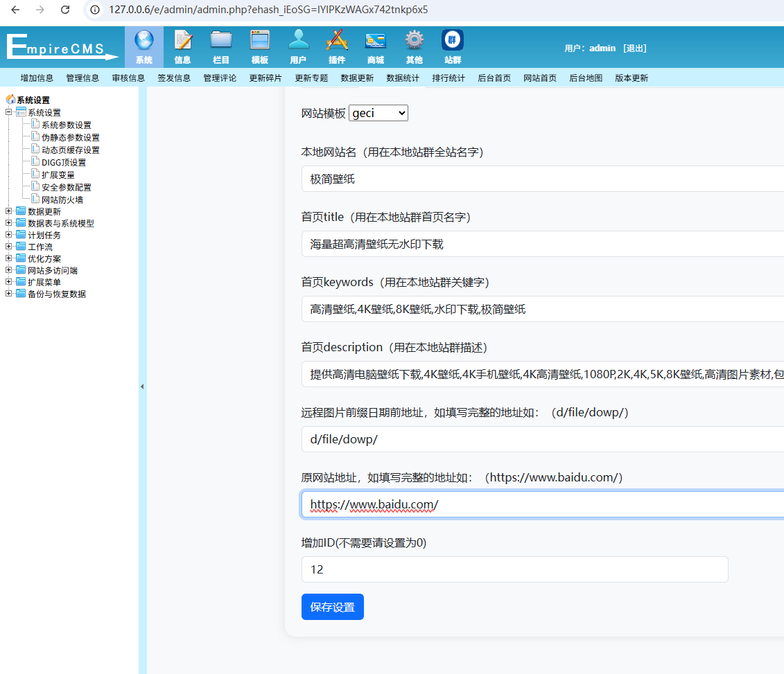
Task: Select the 模板 window icon
Action: [260, 40]
